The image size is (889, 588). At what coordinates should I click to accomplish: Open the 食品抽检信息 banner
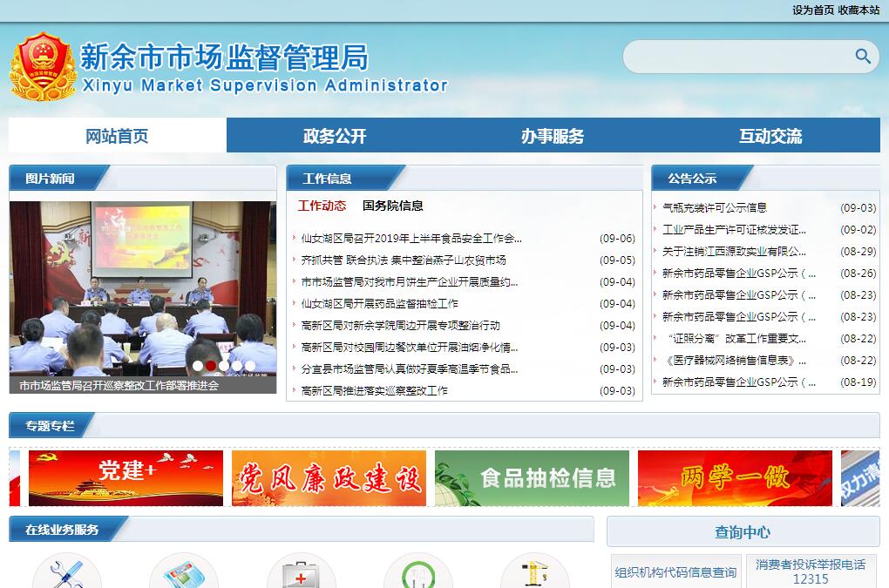point(532,478)
